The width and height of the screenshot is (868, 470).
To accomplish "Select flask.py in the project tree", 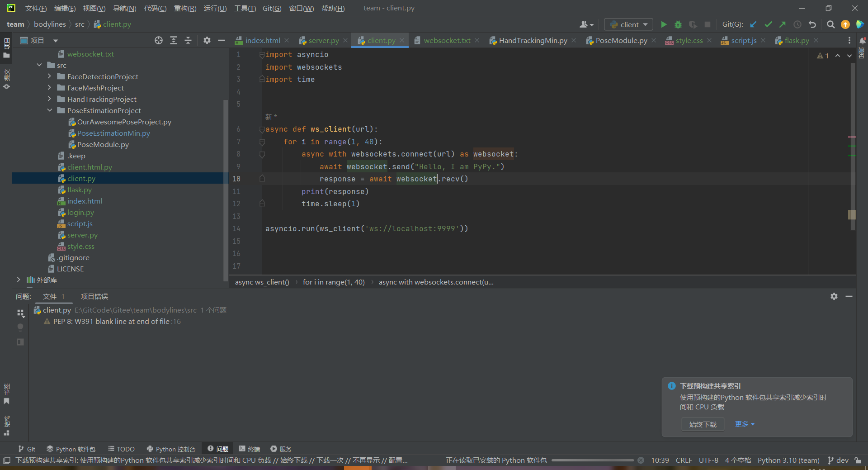I will pyautogui.click(x=80, y=190).
